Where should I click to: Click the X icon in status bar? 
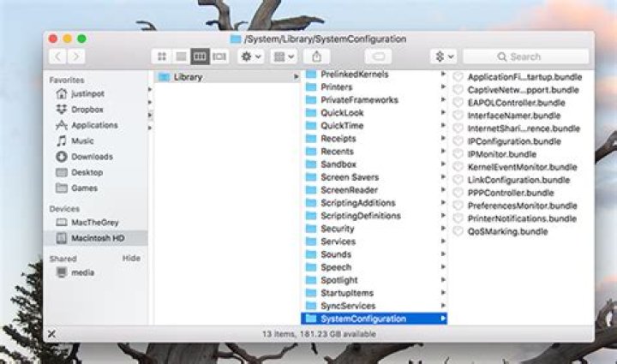click(51, 334)
